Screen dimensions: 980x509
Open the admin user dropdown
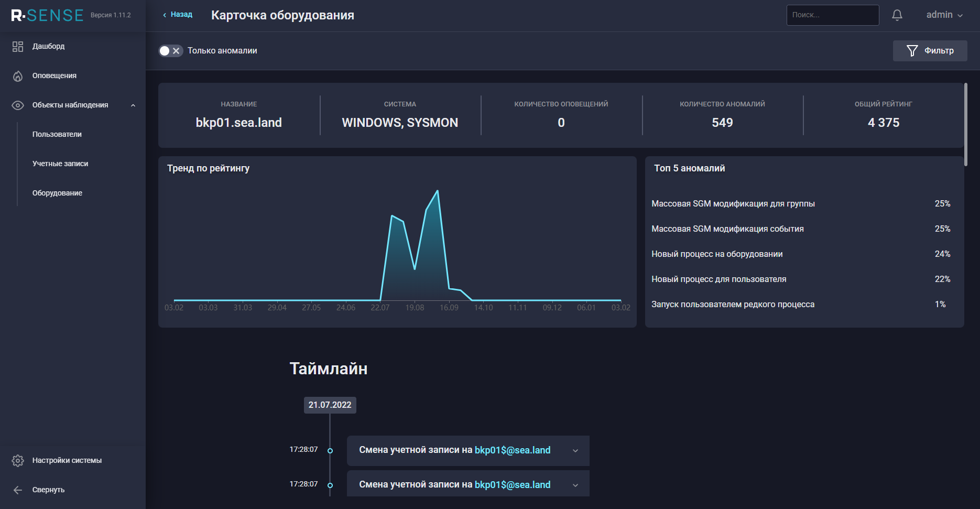pyautogui.click(x=944, y=15)
